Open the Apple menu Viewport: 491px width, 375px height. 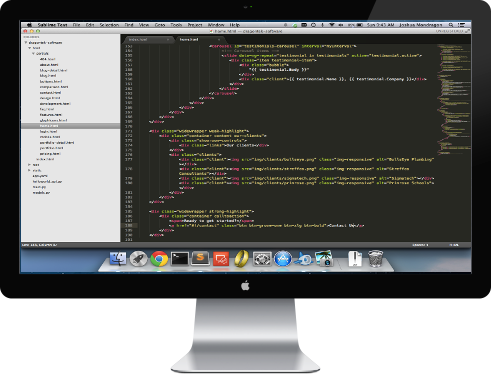pyautogui.click(x=29, y=25)
